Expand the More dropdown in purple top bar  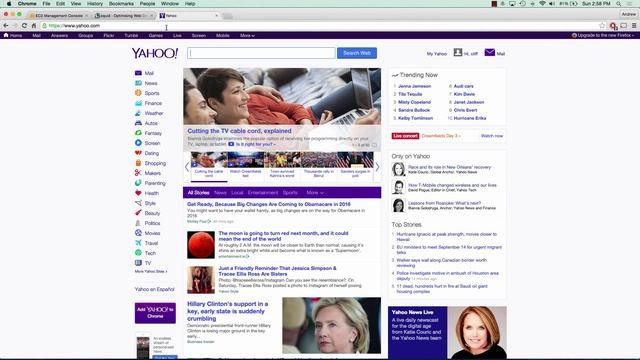tap(247, 36)
